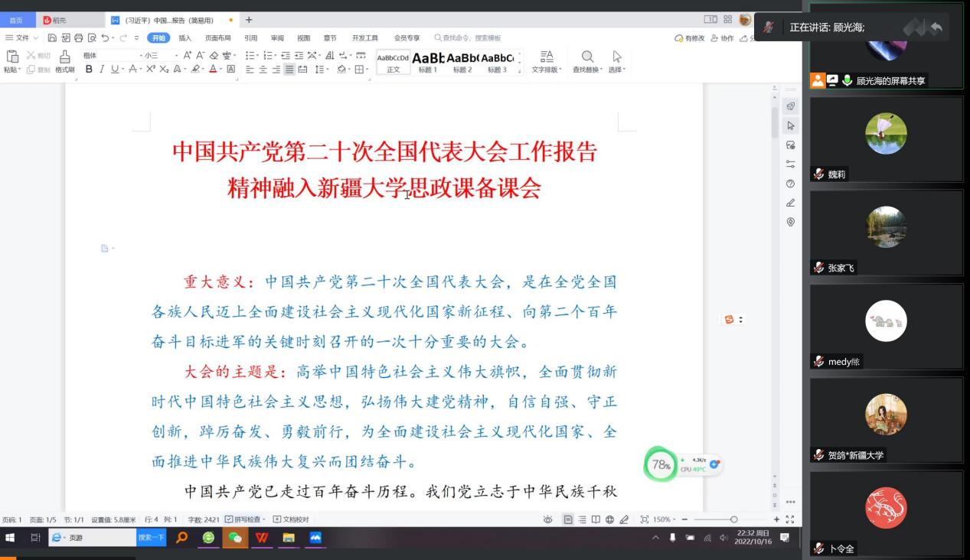
Task: Click the document proofreading button
Action: (x=291, y=519)
